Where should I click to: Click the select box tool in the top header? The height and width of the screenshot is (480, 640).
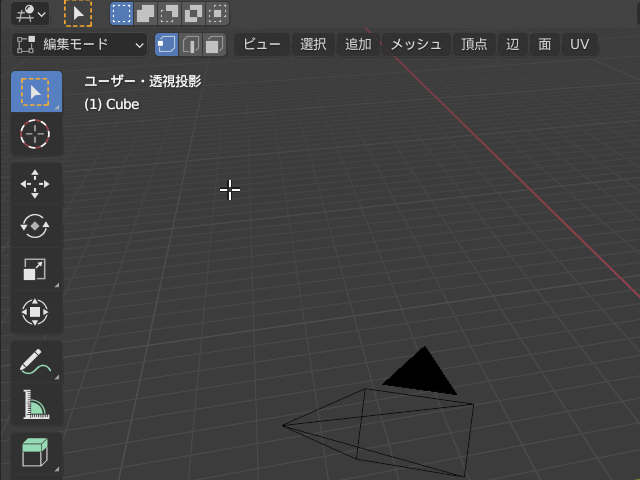tap(78, 14)
